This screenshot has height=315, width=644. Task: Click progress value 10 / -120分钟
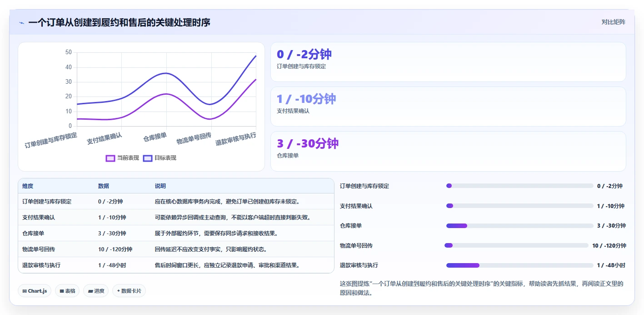609,245
